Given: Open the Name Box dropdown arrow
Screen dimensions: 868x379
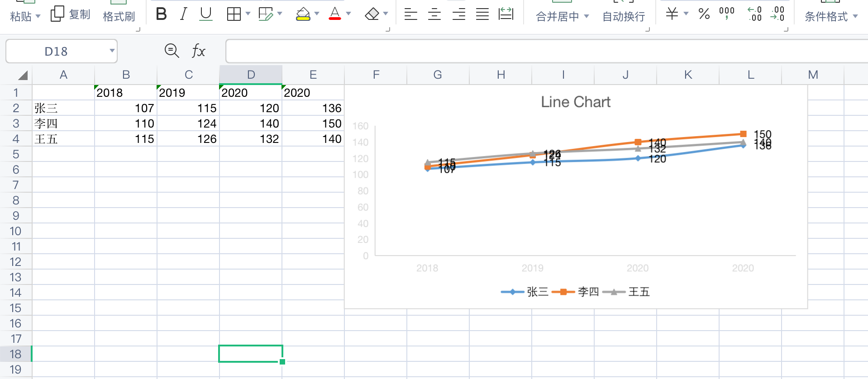Looking at the screenshot, I should coord(112,51).
